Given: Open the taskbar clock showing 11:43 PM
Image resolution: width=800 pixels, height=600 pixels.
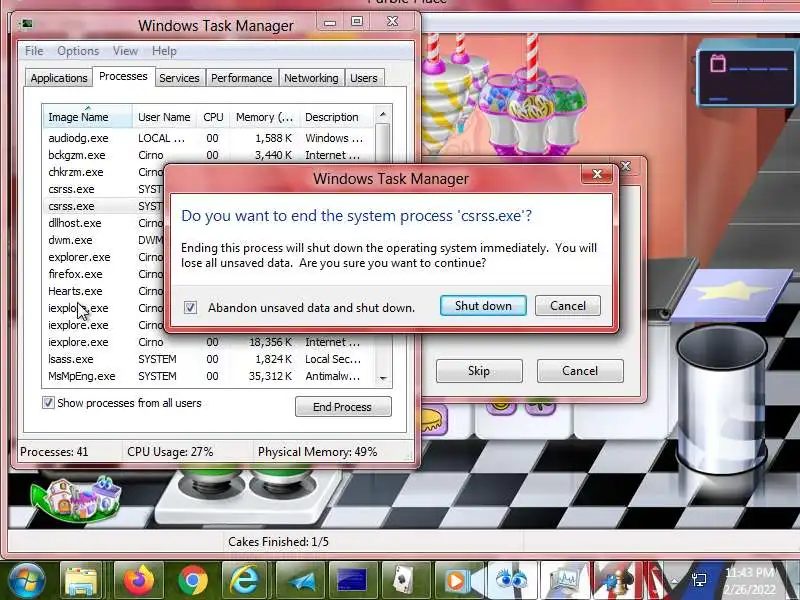Looking at the screenshot, I should [x=750, y=581].
